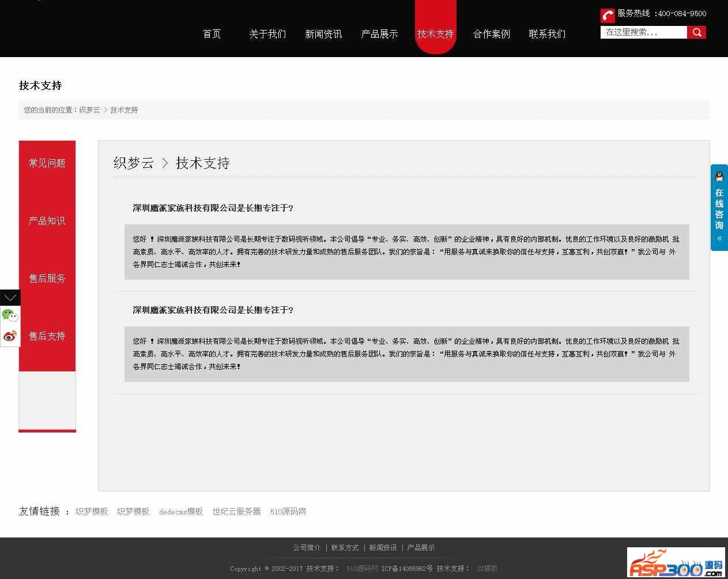
Task: Open 联系我们 menu item
Action: (548, 34)
